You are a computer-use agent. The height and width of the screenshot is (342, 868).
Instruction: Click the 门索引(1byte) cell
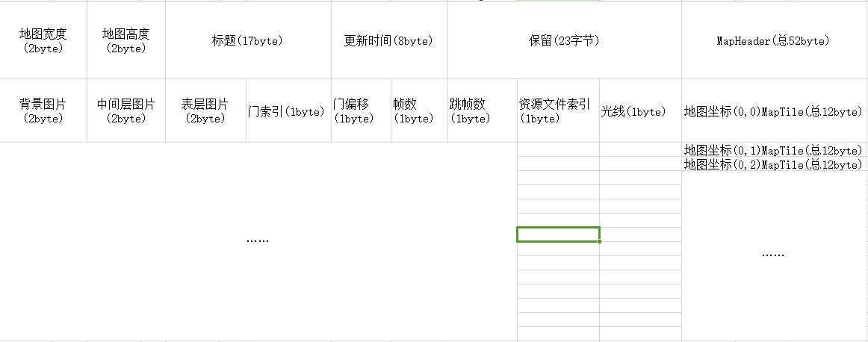(x=288, y=111)
